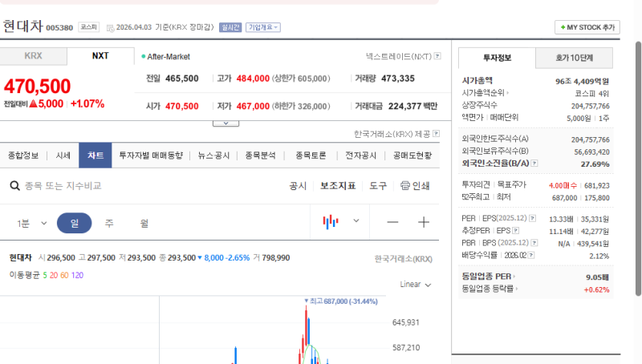
Task: Open the 1분 interval dropdown
Action: coord(32,224)
